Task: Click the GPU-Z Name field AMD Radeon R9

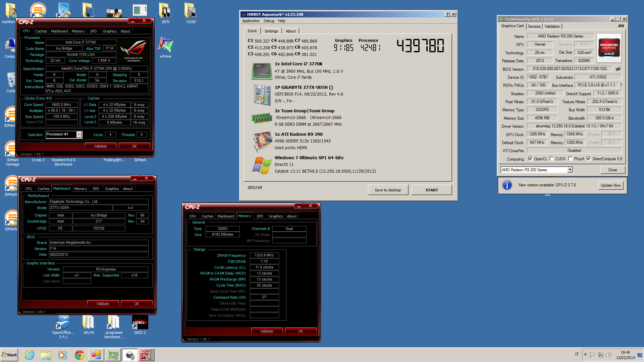Action: (x=560, y=36)
